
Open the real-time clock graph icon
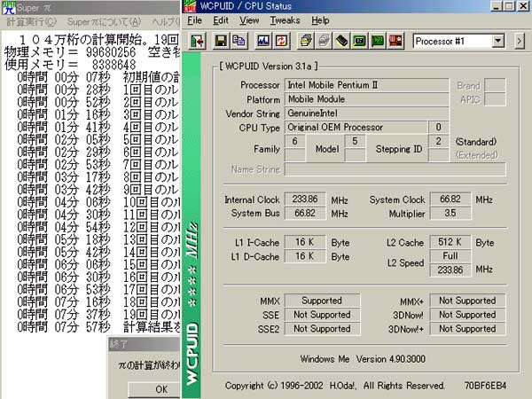pos(263,42)
